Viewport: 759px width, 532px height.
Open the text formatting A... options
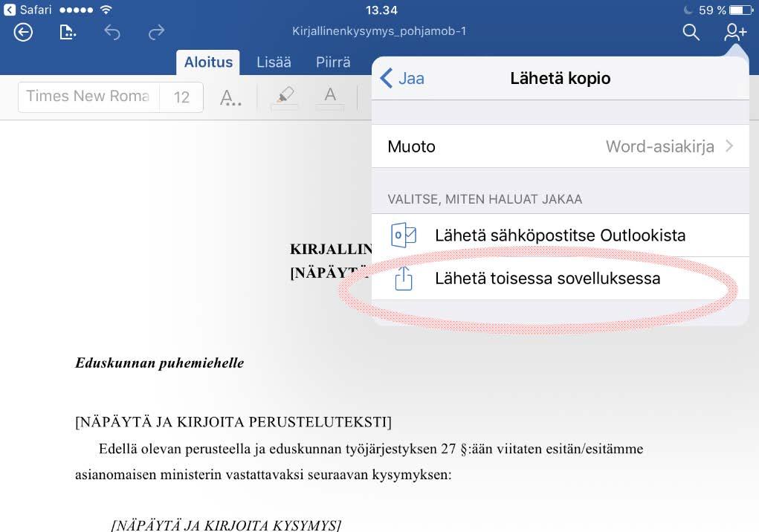click(x=230, y=97)
